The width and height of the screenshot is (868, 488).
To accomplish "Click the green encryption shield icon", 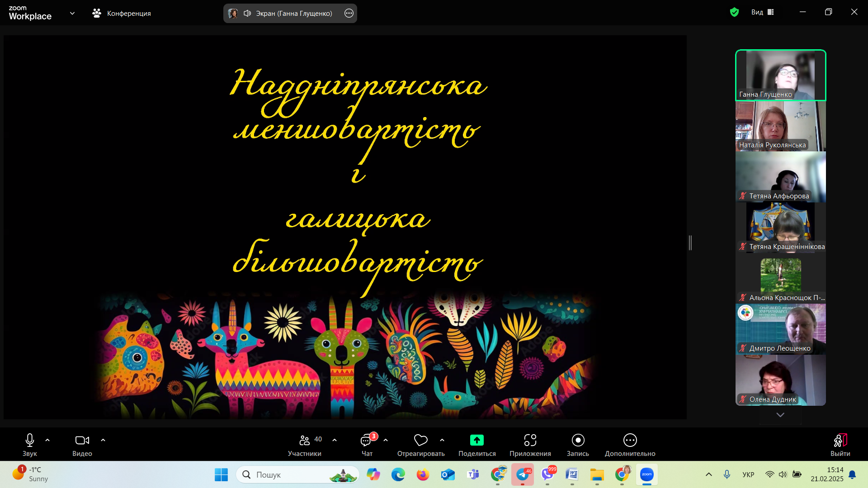I will pos(734,12).
